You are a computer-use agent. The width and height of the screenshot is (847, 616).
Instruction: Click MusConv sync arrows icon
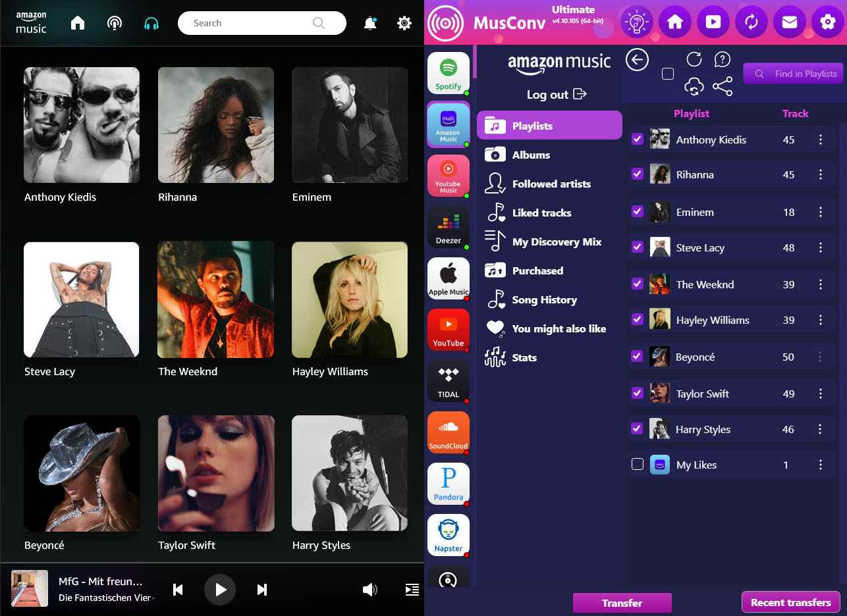pos(751,22)
